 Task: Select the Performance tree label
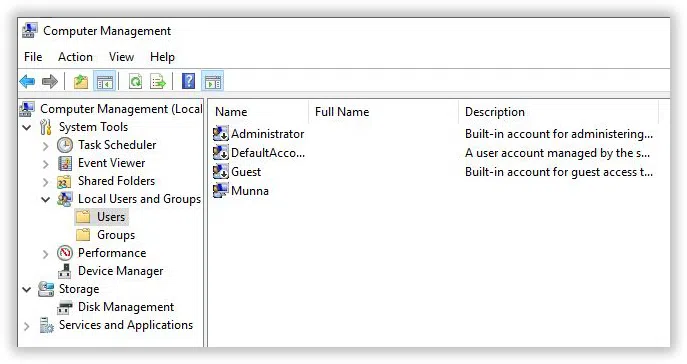coord(112,253)
